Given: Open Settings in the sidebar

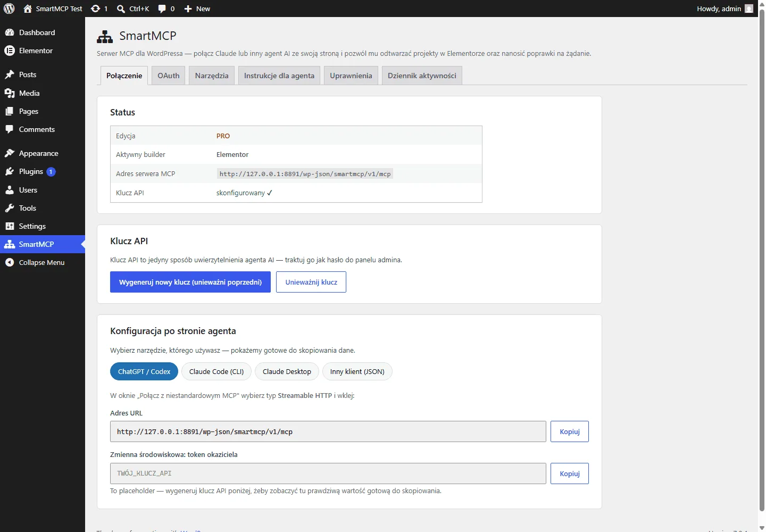Looking at the screenshot, I should tap(43, 226).
